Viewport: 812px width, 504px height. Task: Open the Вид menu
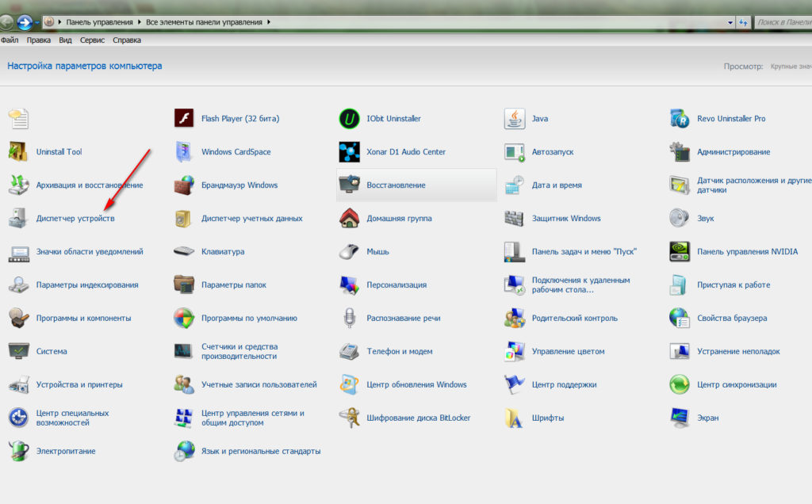[65, 40]
